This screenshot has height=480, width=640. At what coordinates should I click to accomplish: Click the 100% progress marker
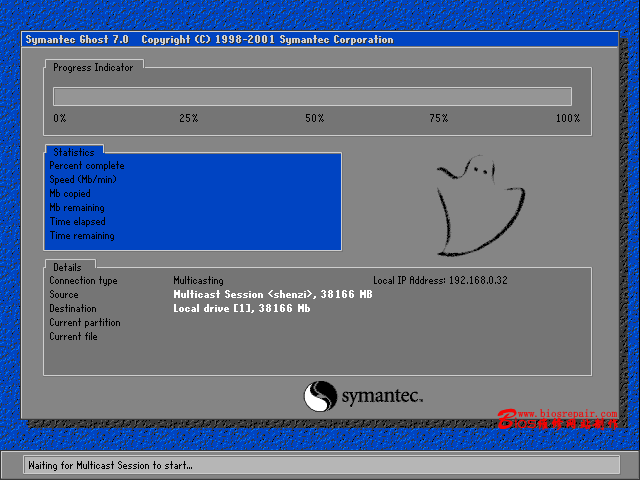coord(568,118)
